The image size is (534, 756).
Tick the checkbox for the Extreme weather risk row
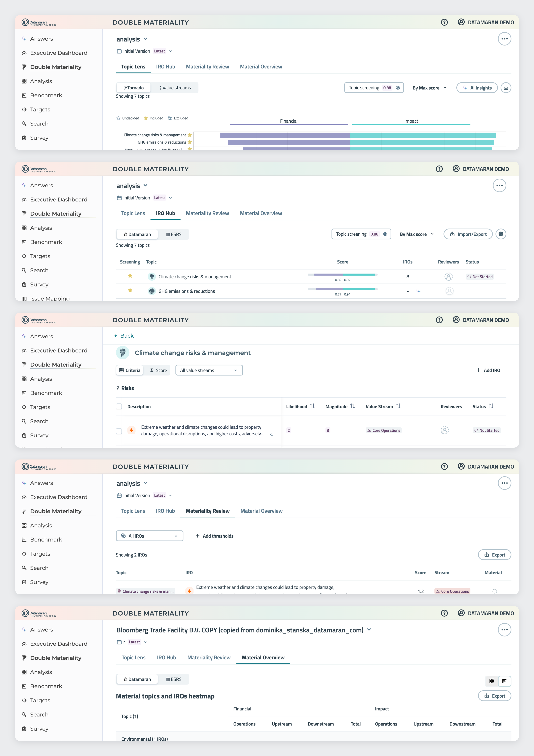[x=119, y=431]
